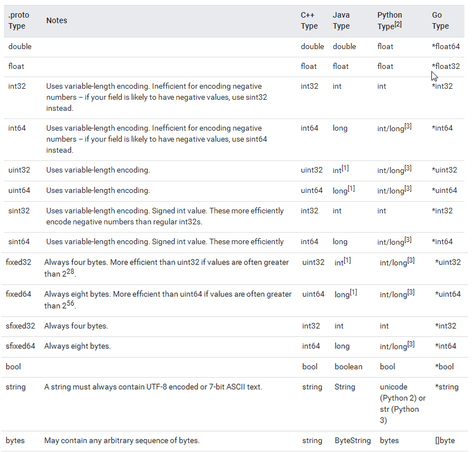The image size is (476, 452).
Task: Open footnote [3] in uint64 Python cell
Action: pos(408,189)
